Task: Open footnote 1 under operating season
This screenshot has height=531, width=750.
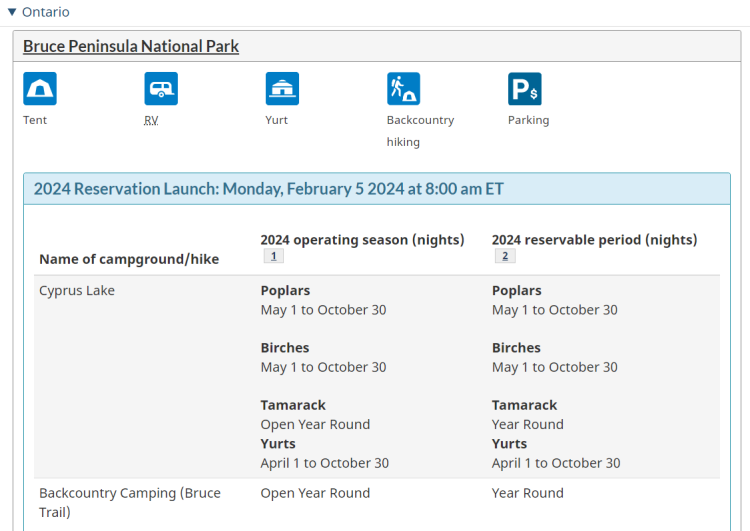Action: [273, 256]
